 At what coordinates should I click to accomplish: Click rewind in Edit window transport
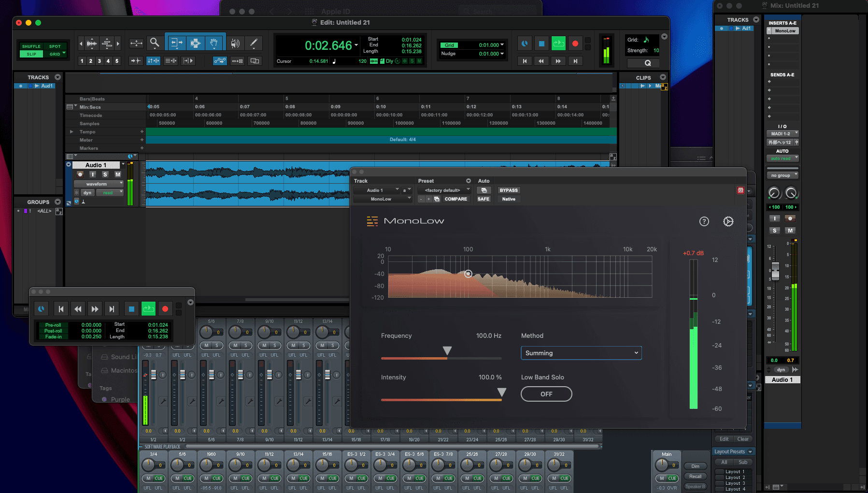[541, 61]
